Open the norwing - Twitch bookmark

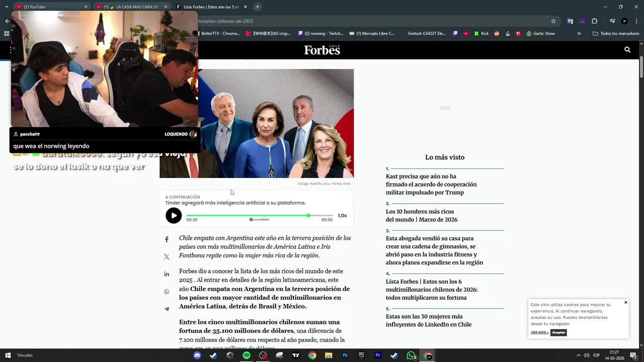[320, 34]
